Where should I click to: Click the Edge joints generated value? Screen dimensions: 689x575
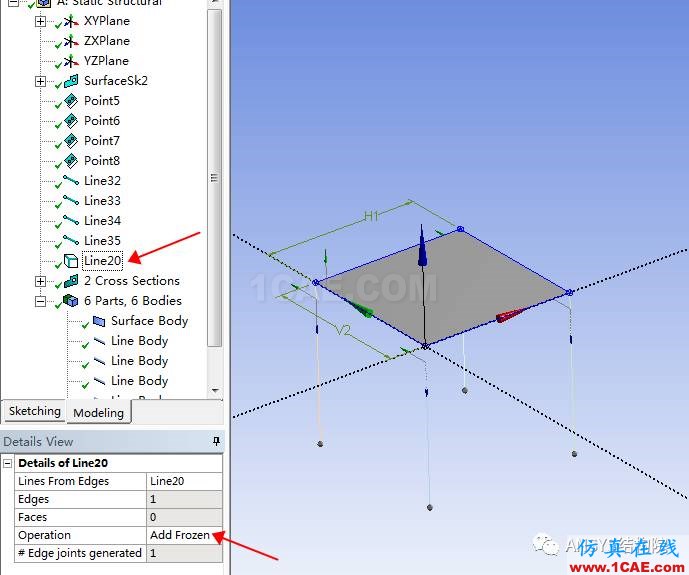pos(184,553)
